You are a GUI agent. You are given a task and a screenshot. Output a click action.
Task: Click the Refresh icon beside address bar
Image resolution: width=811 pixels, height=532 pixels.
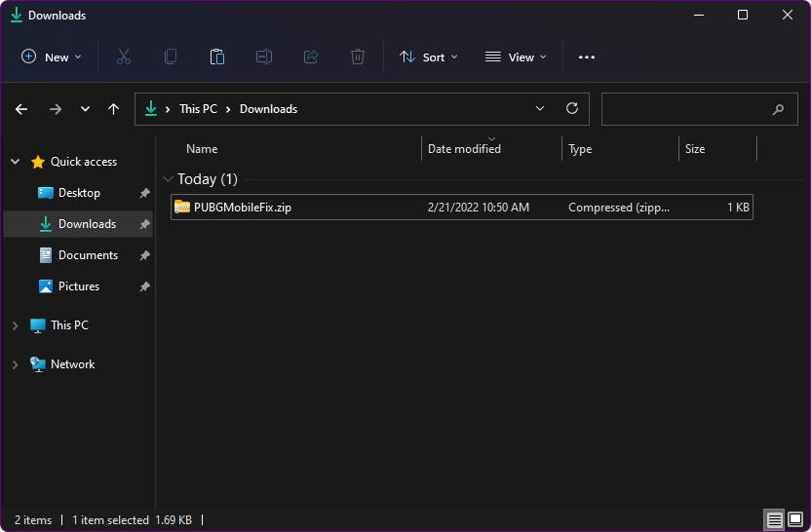572,109
